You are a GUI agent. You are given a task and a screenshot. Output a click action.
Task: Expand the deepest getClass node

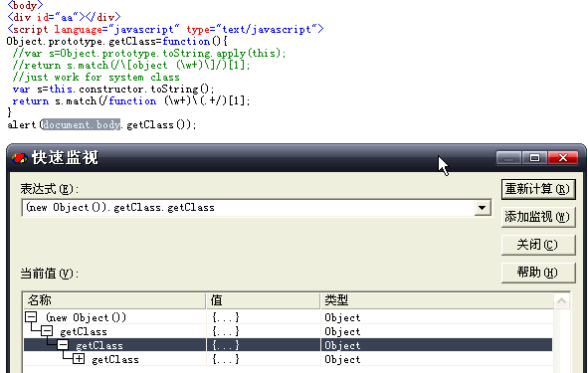[x=79, y=359]
